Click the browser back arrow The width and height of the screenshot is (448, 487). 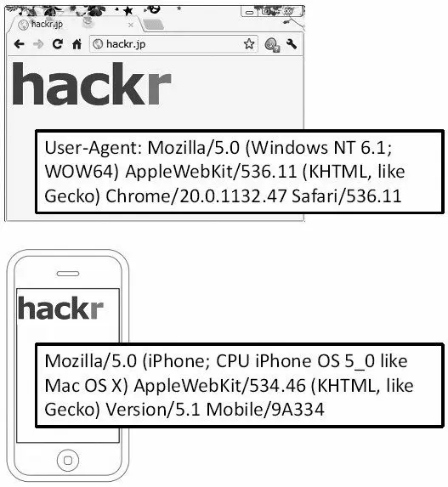pos(20,44)
